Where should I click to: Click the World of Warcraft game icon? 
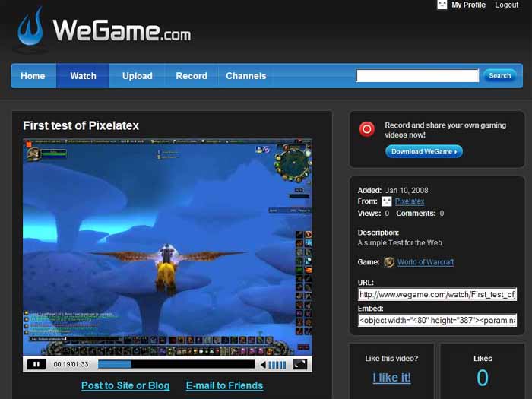coord(389,262)
